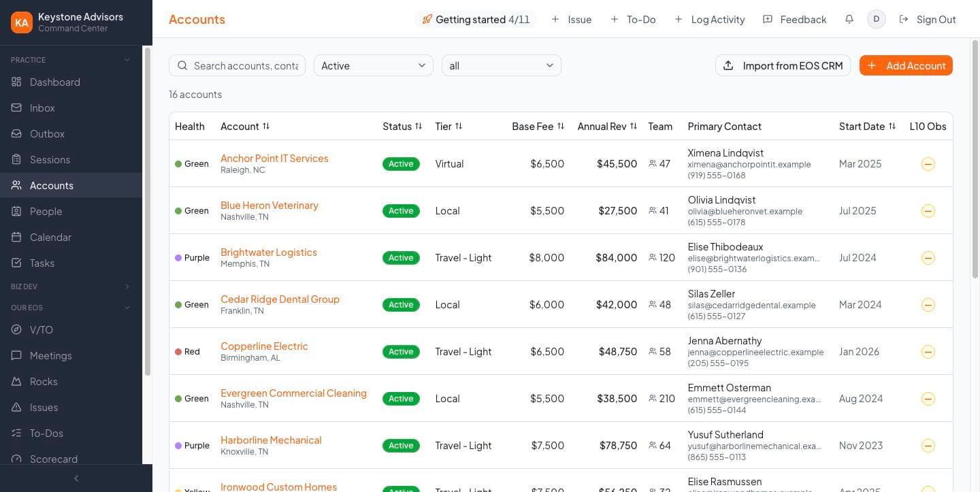Open Evergreen Commercial Cleaning account

(x=293, y=393)
